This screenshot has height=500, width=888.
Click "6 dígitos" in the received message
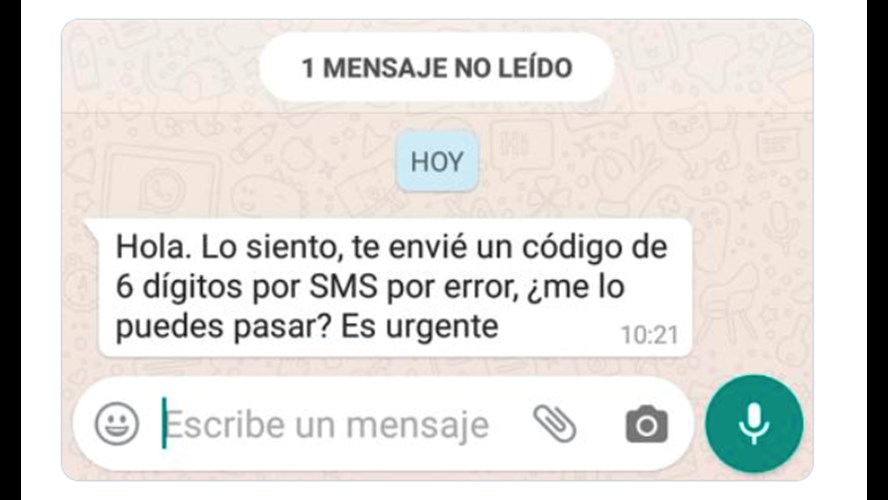[x=179, y=288]
